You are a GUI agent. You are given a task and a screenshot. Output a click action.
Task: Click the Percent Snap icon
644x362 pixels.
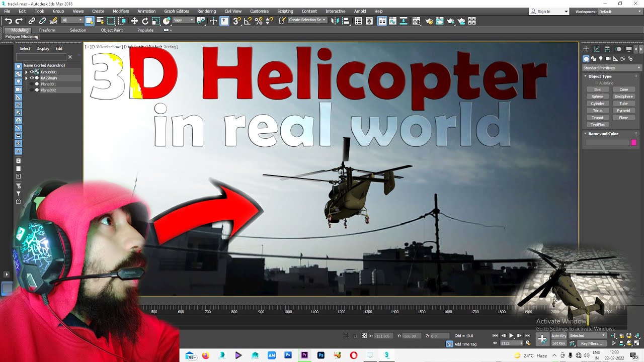pos(259,21)
